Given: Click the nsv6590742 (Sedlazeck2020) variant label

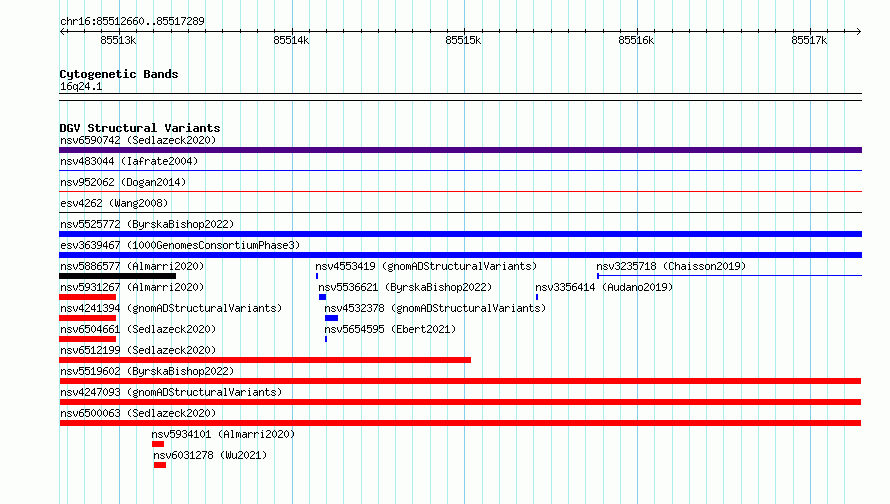Looking at the screenshot, I should [x=138, y=140].
